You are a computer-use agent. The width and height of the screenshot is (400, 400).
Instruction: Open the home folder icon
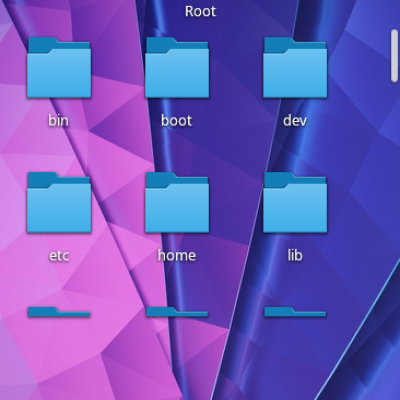[x=177, y=203]
